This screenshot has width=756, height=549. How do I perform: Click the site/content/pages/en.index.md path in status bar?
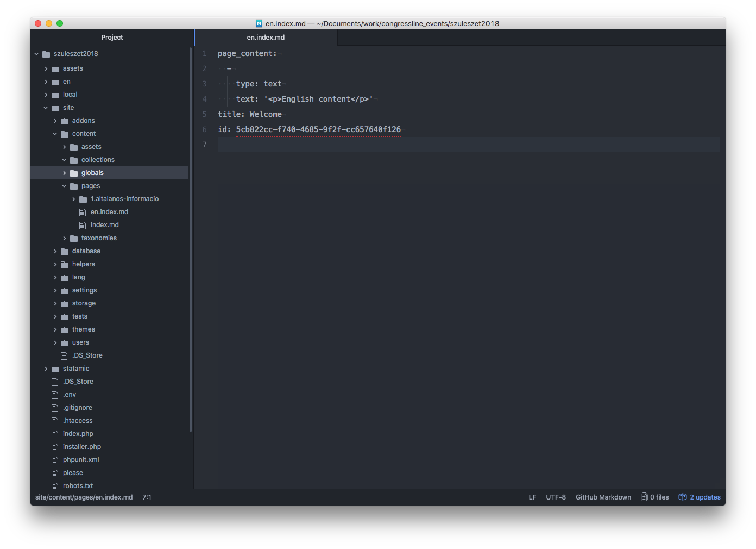[84, 497]
